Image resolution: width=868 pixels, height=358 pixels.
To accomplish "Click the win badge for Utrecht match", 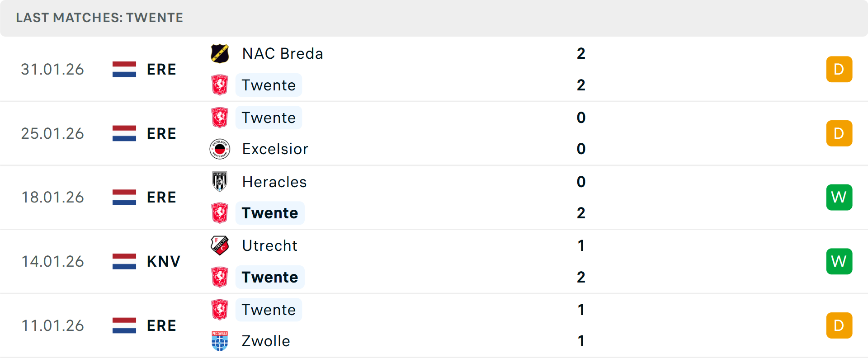I will click(839, 261).
